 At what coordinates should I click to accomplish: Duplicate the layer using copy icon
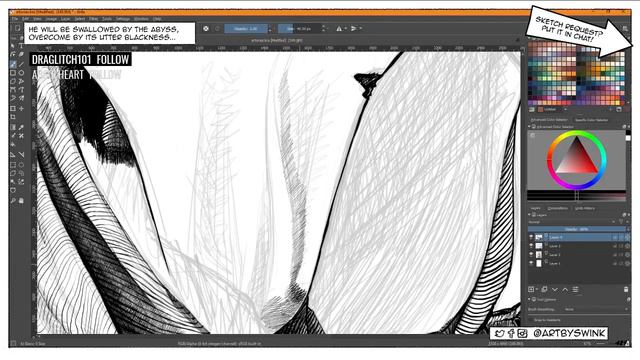click(544, 289)
